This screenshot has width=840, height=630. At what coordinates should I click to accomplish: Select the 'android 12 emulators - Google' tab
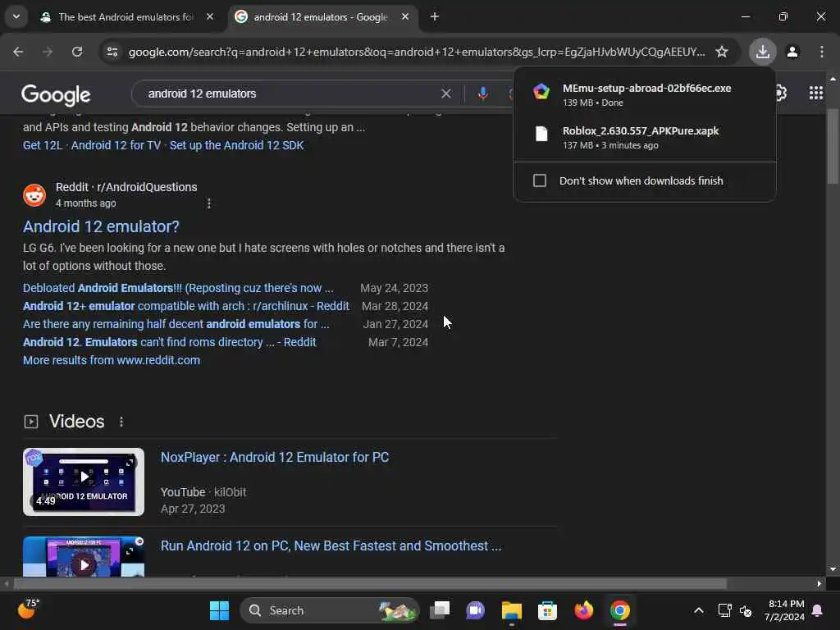coord(320,17)
